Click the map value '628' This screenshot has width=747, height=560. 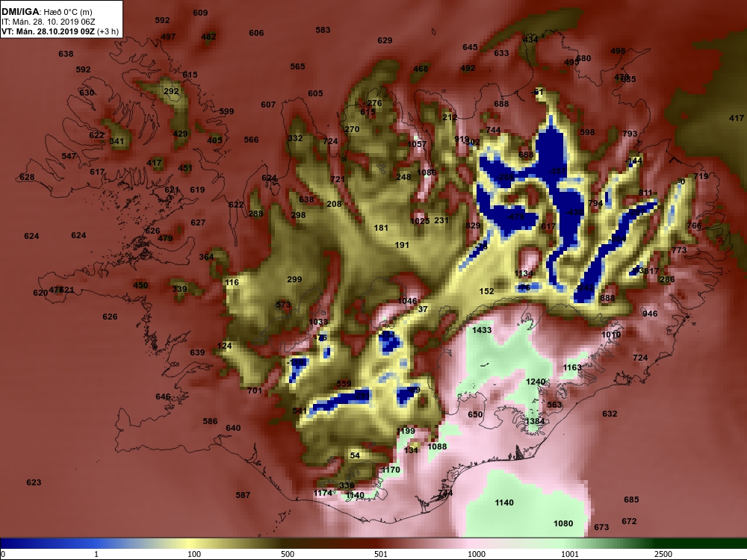tap(27, 177)
